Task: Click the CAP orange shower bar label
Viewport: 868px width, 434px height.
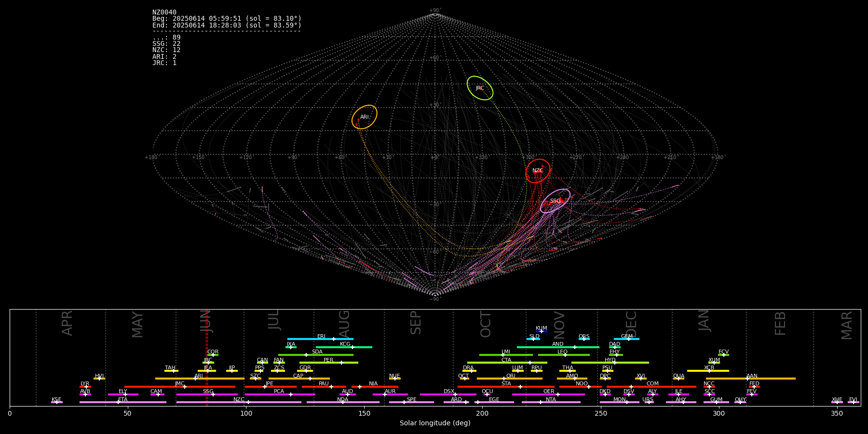Action: click(x=298, y=376)
